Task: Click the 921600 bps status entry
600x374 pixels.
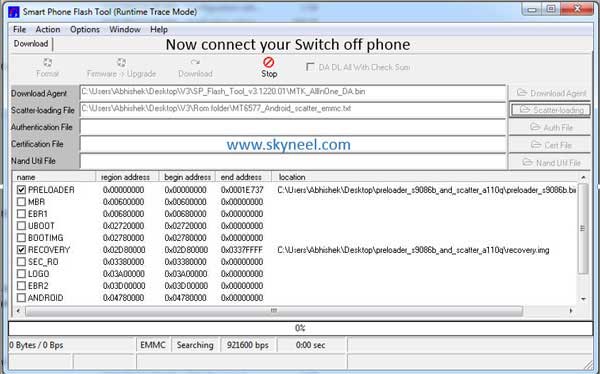Action: (x=248, y=345)
